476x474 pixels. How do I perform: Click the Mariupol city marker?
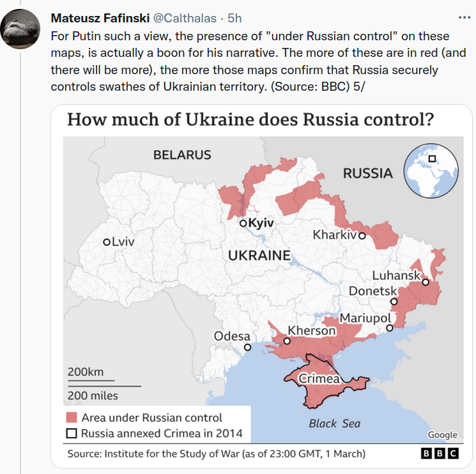(389, 328)
